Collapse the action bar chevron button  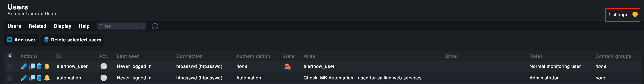click(155, 26)
